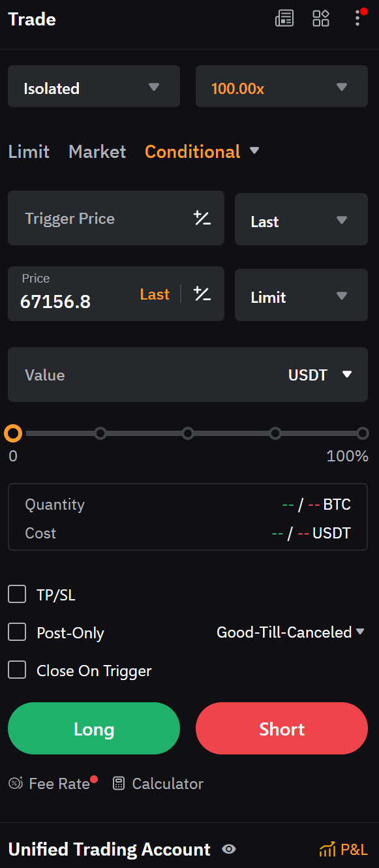The height and width of the screenshot is (868, 379).
Task: Open the Good-Till-Canceled dropdown
Action: (x=291, y=632)
